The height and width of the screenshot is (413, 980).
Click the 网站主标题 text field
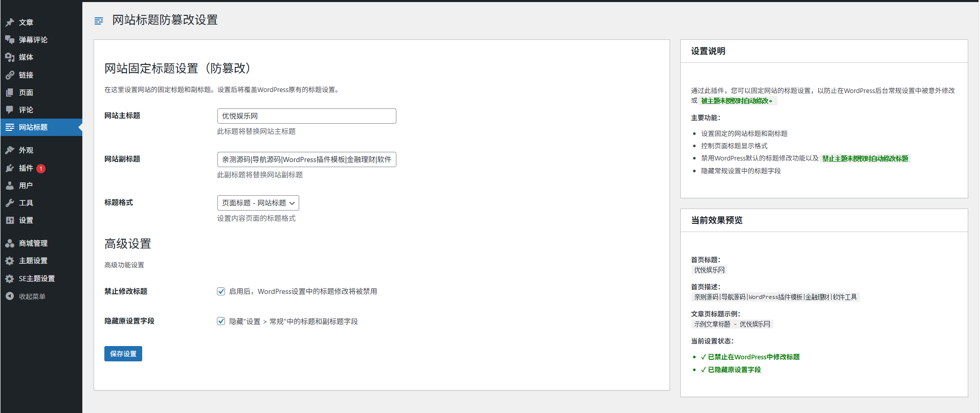[x=306, y=116]
